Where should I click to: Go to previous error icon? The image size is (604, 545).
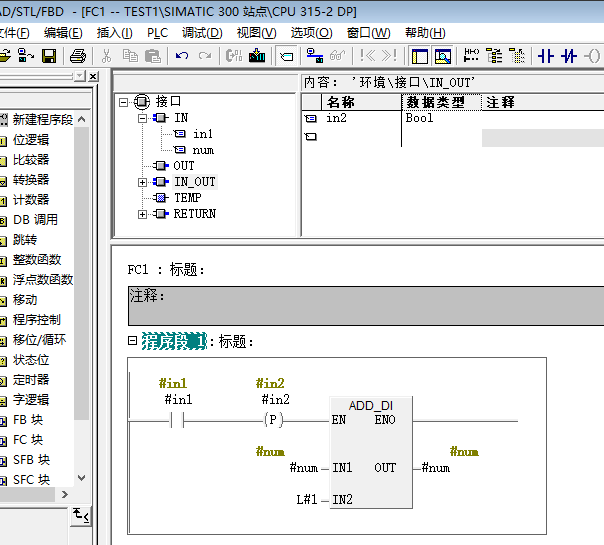[x=367, y=56]
